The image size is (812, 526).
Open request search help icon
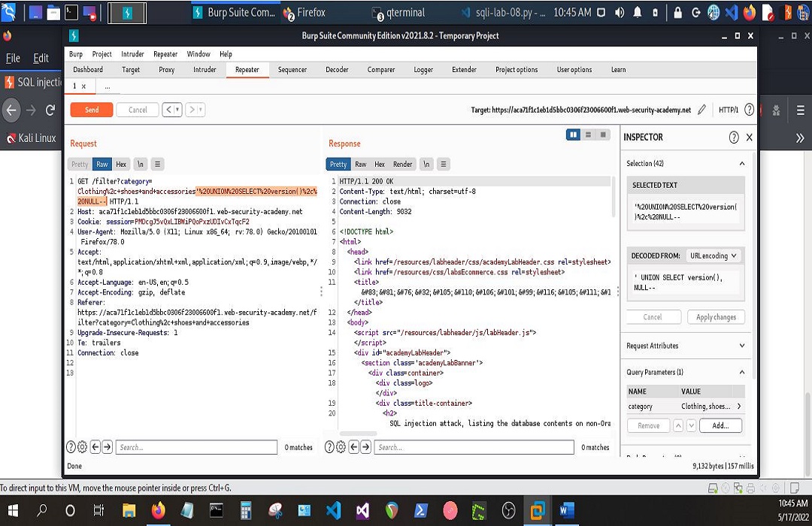point(71,447)
